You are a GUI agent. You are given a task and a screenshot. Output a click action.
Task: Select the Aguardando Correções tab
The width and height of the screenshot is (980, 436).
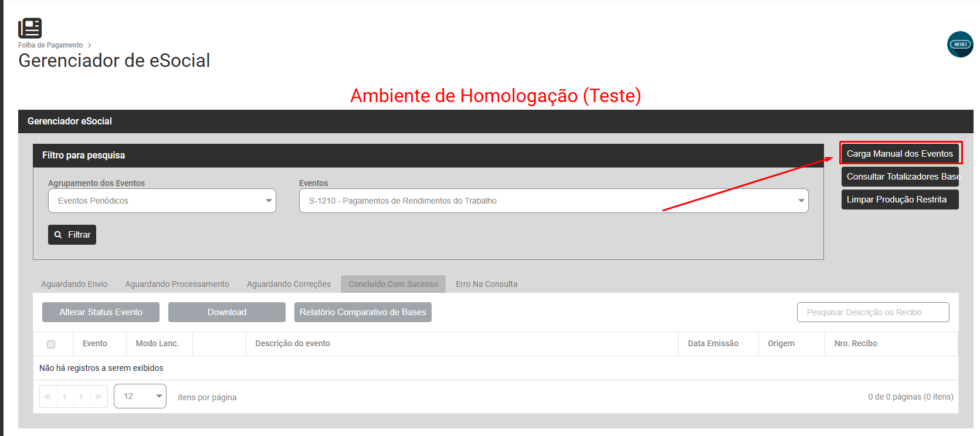(289, 284)
